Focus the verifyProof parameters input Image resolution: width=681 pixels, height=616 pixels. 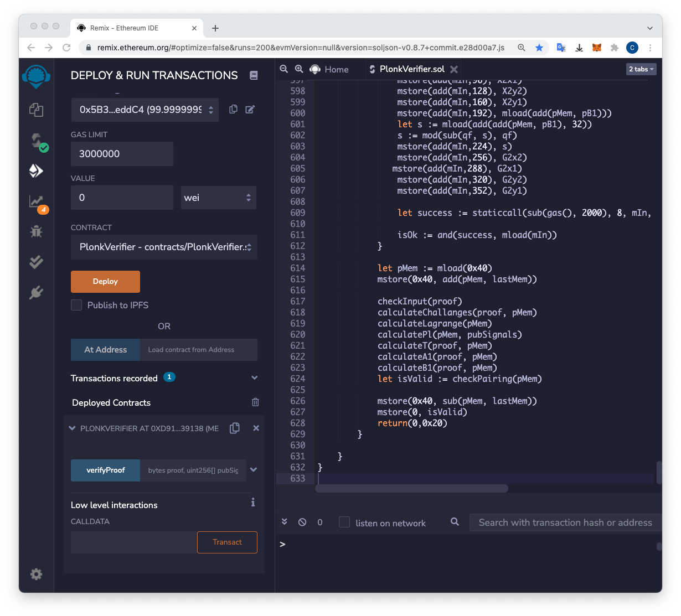(193, 470)
